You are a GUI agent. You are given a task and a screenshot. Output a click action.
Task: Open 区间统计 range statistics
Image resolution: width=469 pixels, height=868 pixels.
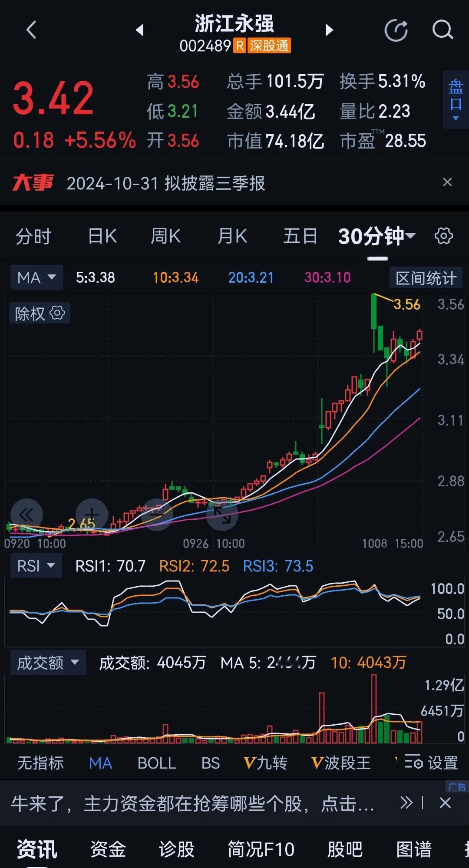click(426, 278)
